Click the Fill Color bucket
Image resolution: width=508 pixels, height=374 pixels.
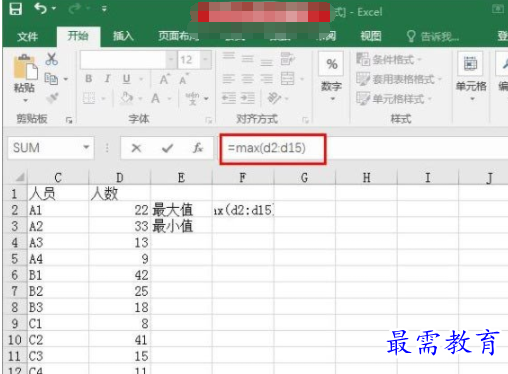click(x=127, y=98)
